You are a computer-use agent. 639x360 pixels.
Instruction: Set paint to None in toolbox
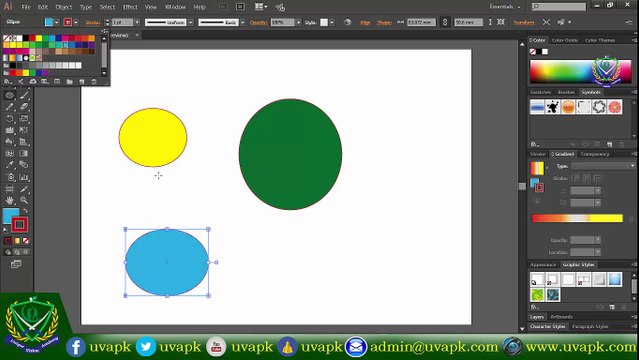(x=26, y=241)
